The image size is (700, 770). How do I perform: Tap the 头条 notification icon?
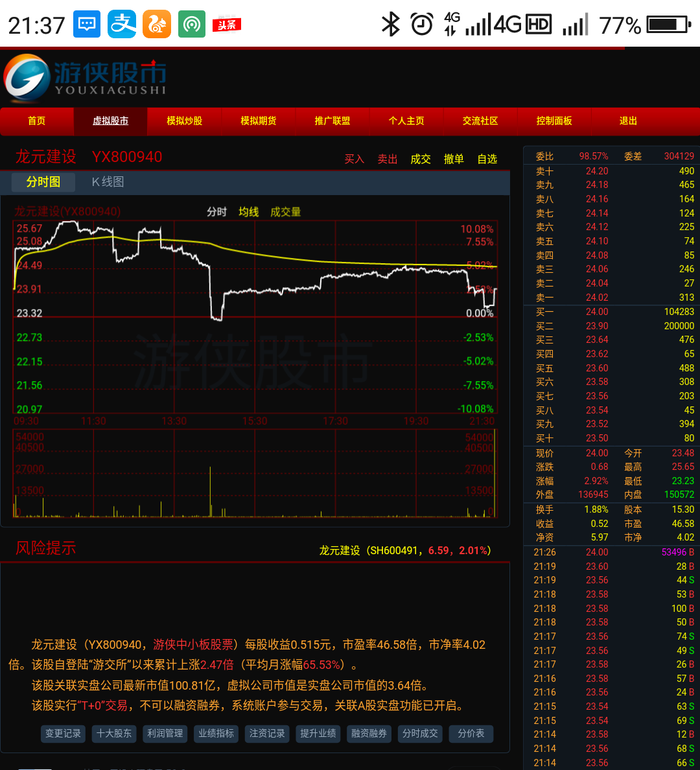click(227, 25)
